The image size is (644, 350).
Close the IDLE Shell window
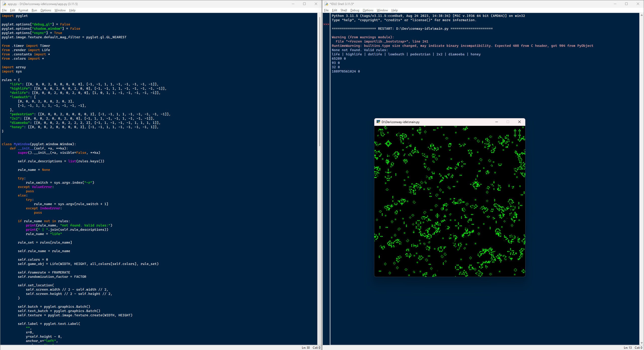638,4
